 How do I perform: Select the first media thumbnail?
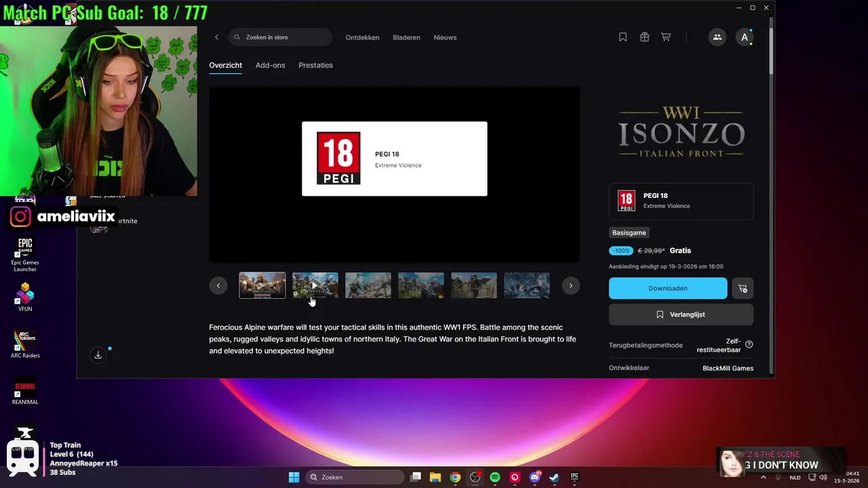(262, 285)
